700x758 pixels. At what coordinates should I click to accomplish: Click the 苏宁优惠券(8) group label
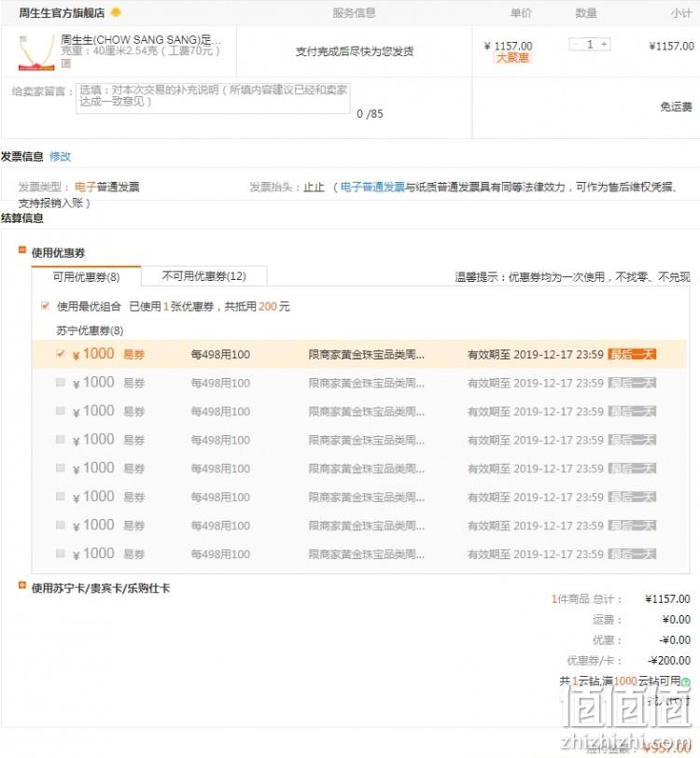pyautogui.click(x=90, y=330)
